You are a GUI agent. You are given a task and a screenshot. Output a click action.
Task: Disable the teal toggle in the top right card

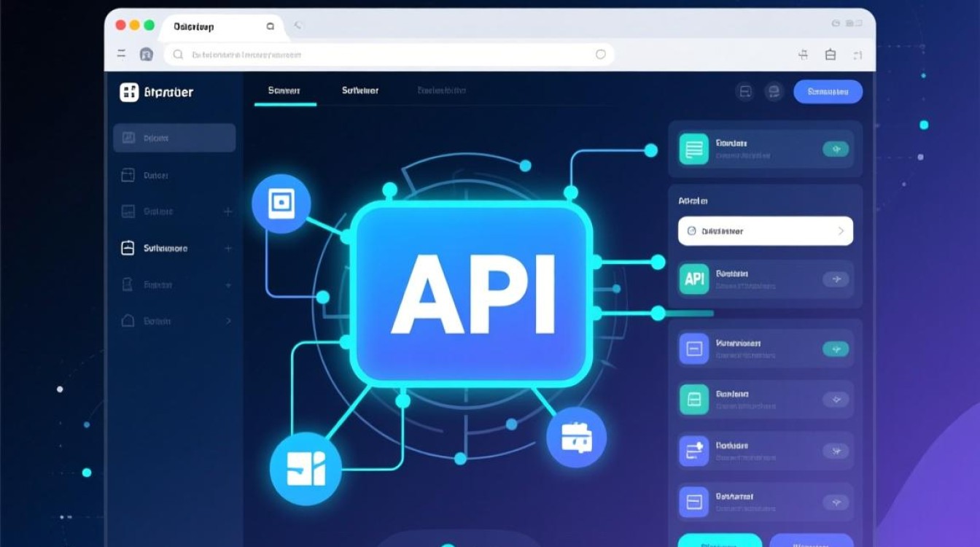836,149
